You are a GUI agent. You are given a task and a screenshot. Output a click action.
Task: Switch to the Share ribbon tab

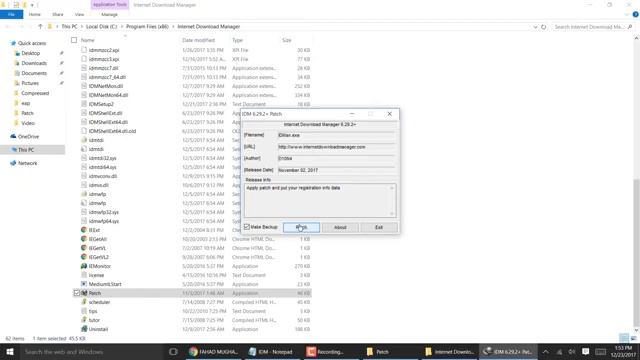(58, 14)
